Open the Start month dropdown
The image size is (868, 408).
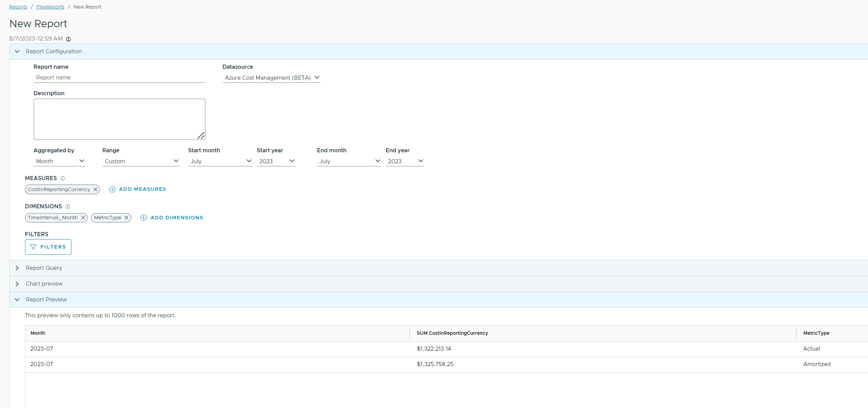pyautogui.click(x=220, y=161)
